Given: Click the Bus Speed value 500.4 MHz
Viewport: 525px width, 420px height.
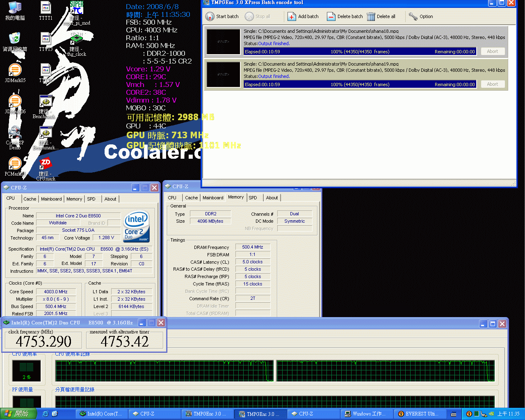Looking at the screenshot, I should tap(56, 306).
